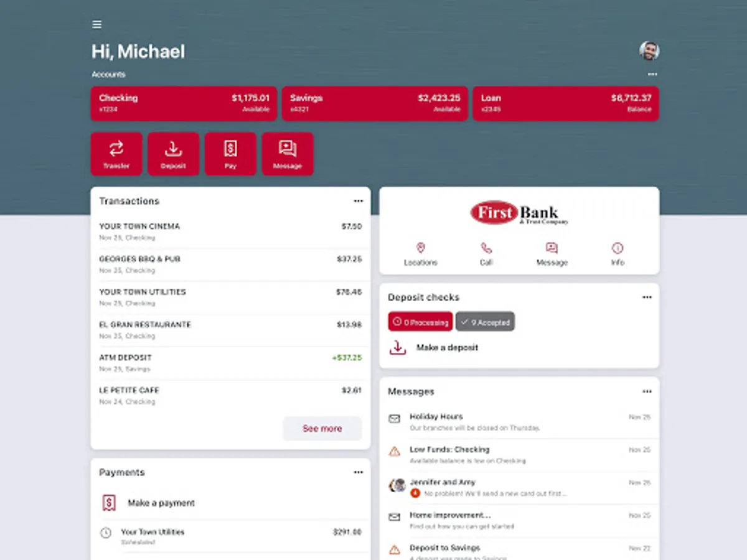Select the LE PETITE CAFE transaction

tap(230, 396)
